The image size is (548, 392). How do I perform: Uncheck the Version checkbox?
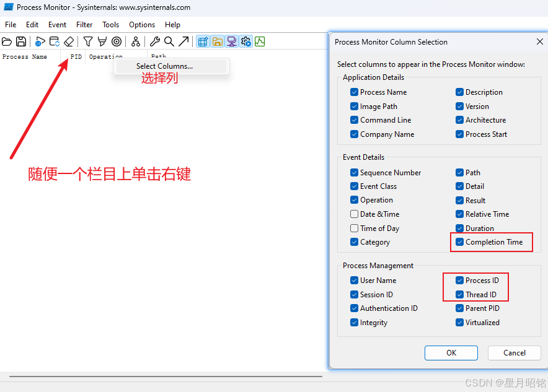tap(459, 106)
